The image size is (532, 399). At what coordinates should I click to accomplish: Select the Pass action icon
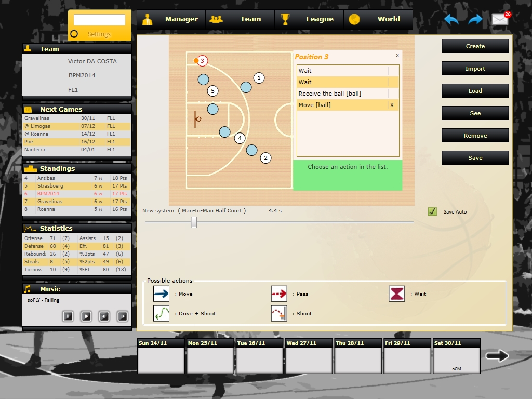pyautogui.click(x=279, y=294)
